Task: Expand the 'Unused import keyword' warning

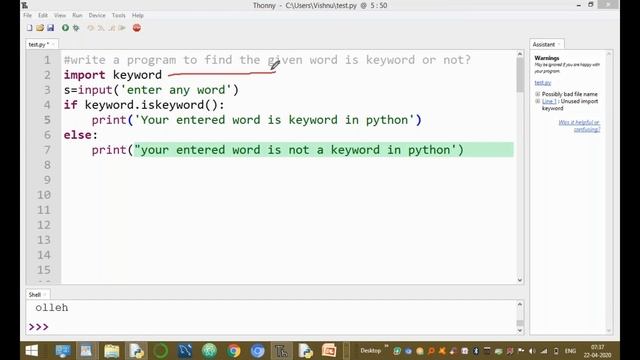Action: (538, 101)
